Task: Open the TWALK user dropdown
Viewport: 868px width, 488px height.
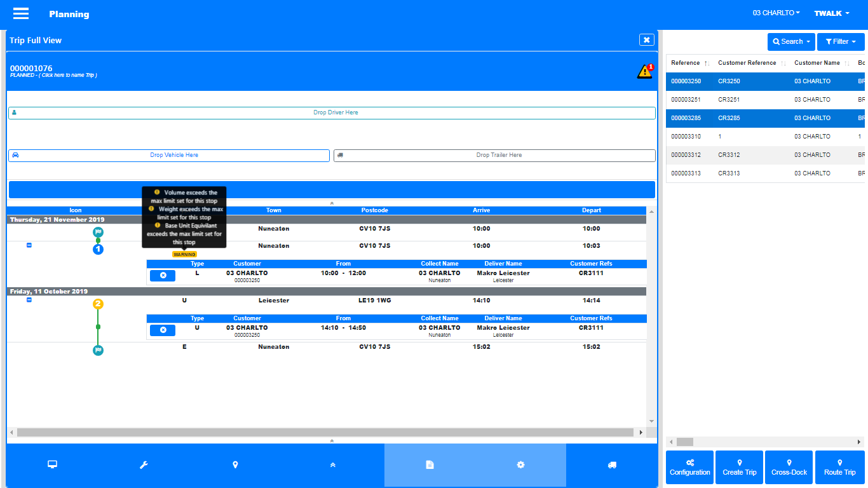Action: click(831, 13)
